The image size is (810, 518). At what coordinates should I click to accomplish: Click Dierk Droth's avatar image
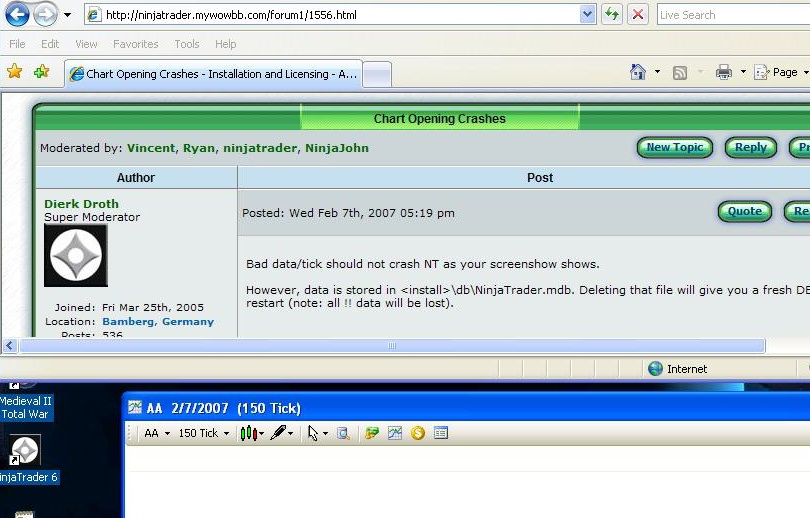[x=76, y=255]
